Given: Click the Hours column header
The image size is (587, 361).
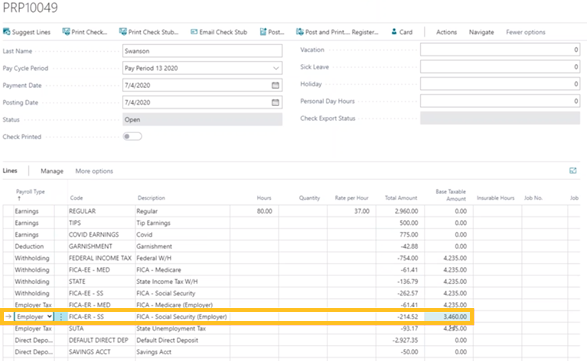Looking at the screenshot, I should [x=264, y=198].
